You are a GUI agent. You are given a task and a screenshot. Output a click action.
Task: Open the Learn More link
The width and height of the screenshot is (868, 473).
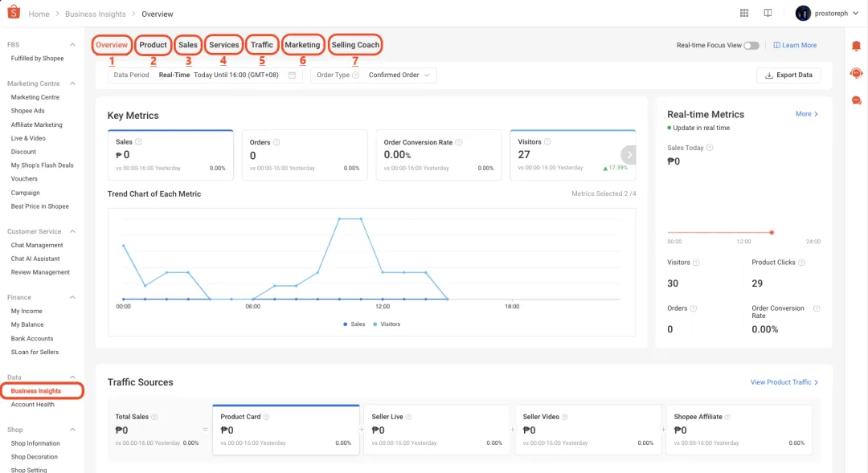795,45
